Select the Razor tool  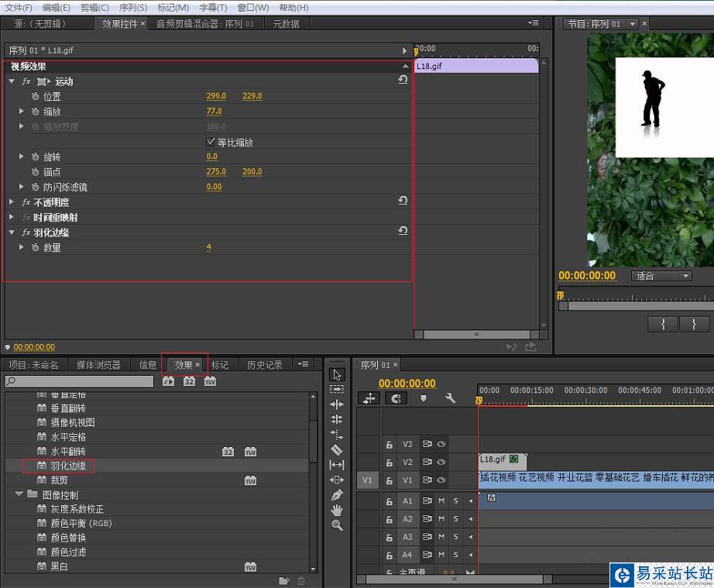coord(337,450)
